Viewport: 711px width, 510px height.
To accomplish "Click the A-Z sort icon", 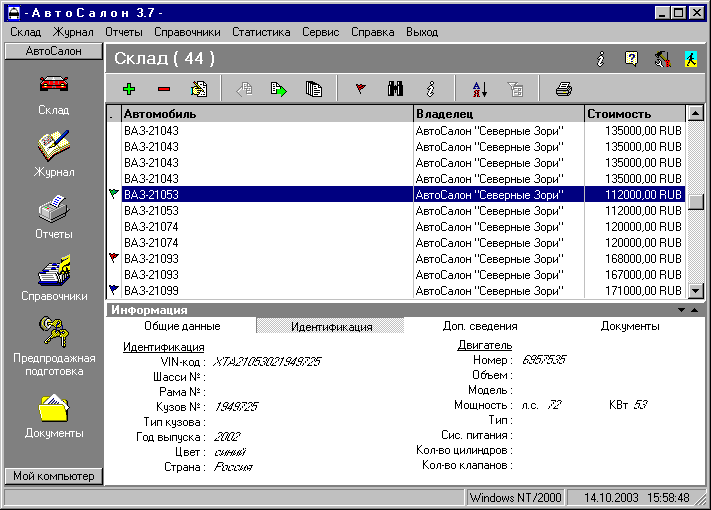I will click(x=479, y=89).
